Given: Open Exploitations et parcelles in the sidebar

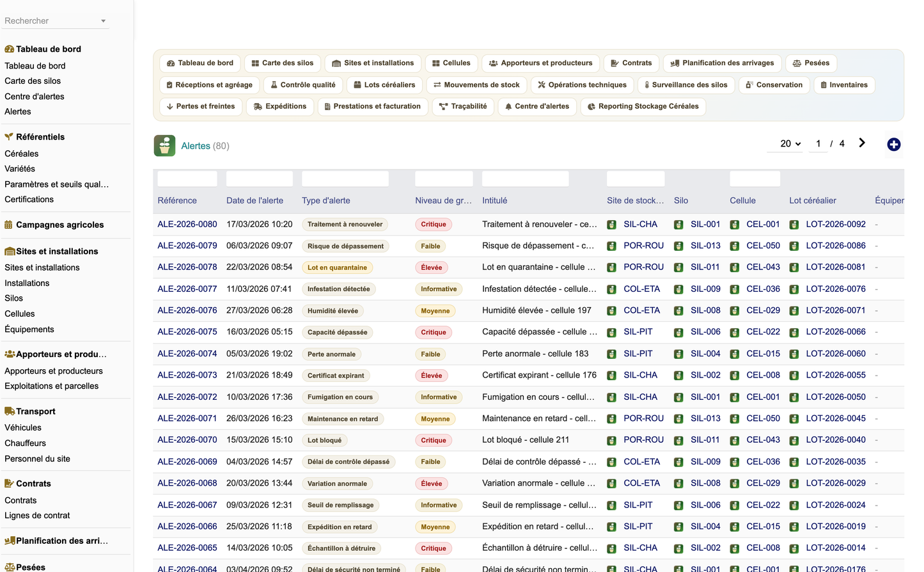Looking at the screenshot, I should tap(52, 386).
